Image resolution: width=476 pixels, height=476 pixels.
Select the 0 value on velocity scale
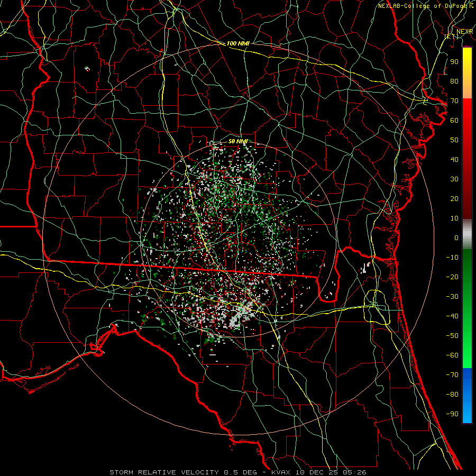456,237
